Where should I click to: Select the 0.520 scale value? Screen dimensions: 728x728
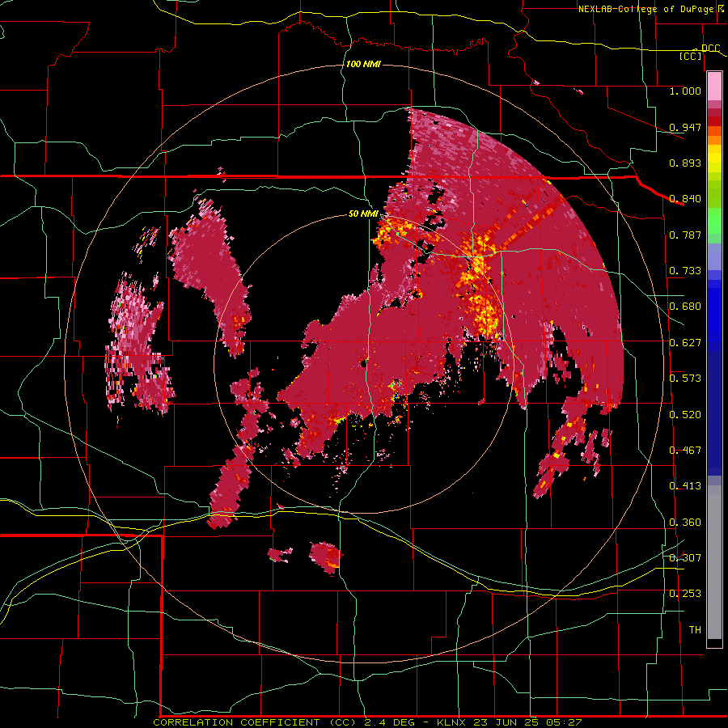[685, 415]
